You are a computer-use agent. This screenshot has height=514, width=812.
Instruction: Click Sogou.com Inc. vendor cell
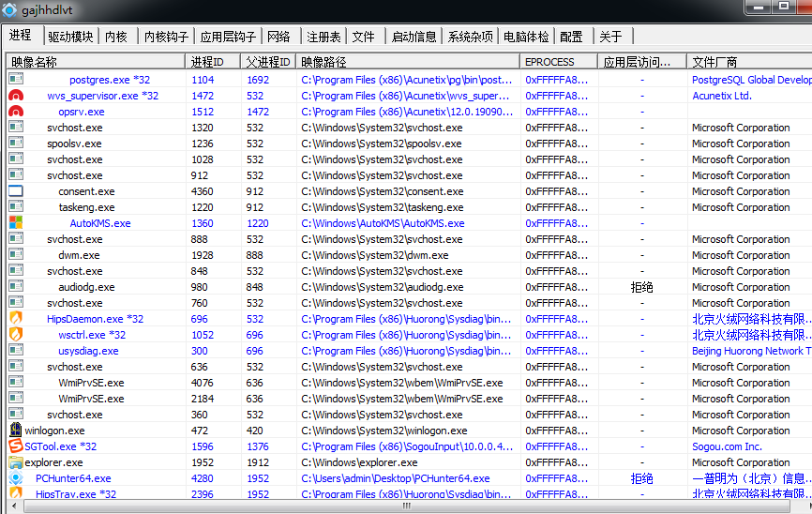pos(727,446)
